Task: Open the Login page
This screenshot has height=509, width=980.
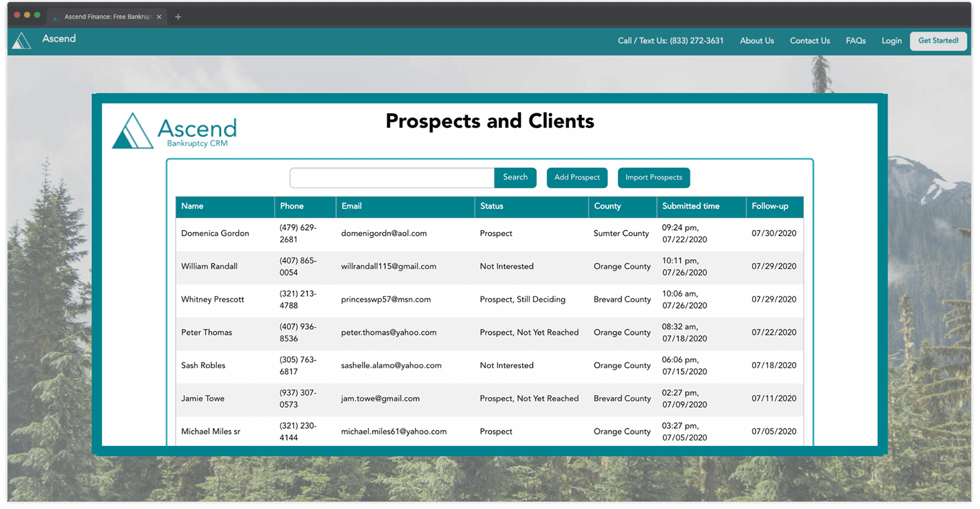Action: 892,40
